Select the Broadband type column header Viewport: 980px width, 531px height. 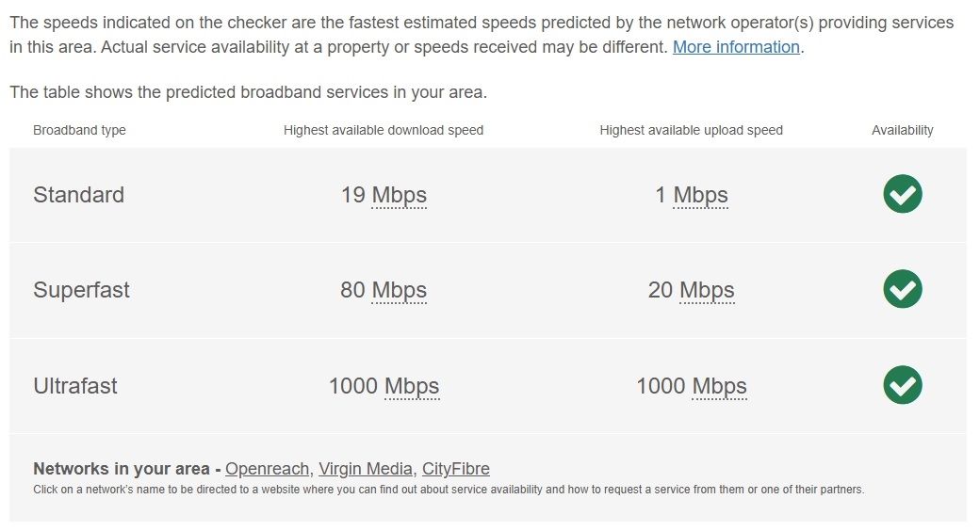(79, 130)
